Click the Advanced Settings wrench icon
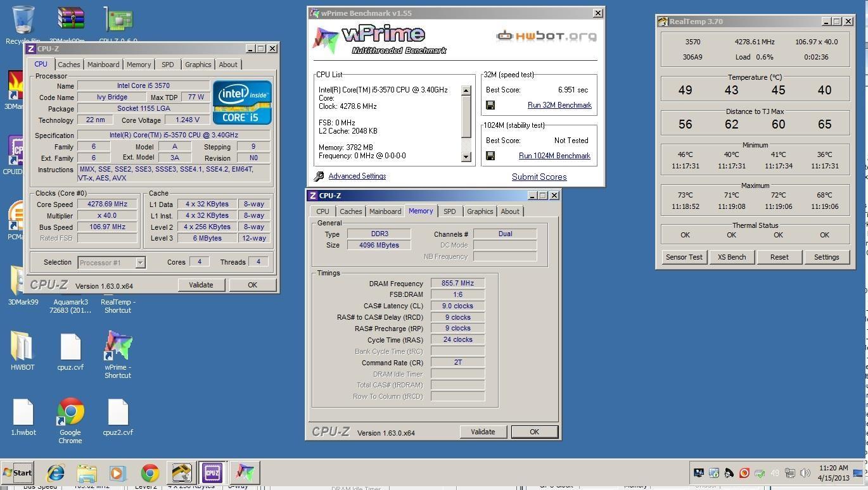The width and height of the screenshot is (868, 490). (x=319, y=177)
